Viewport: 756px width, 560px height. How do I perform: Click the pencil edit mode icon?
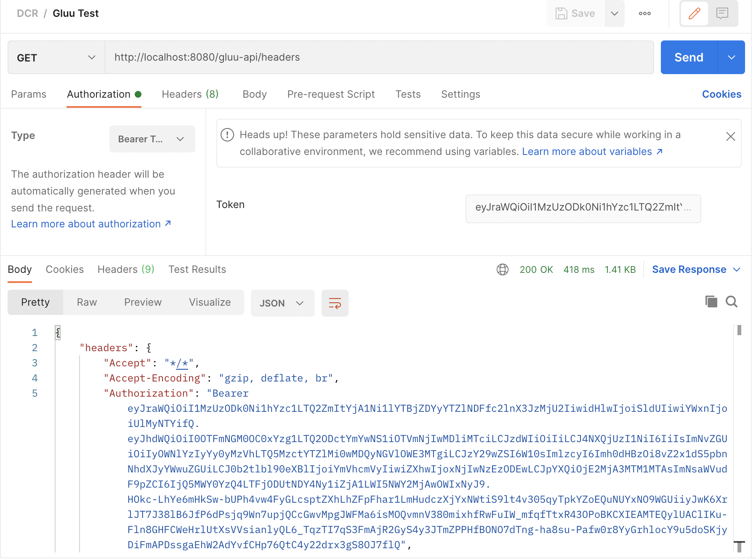point(694,13)
